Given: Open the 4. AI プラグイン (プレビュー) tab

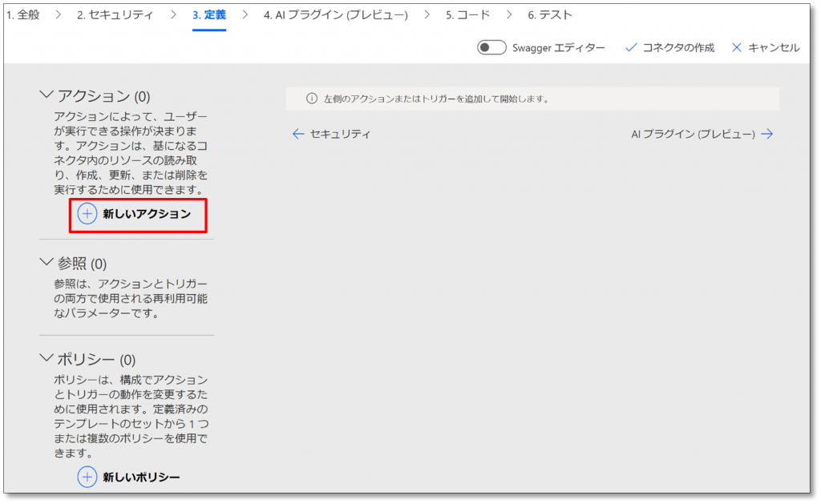Looking at the screenshot, I should [x=336, y=14].
